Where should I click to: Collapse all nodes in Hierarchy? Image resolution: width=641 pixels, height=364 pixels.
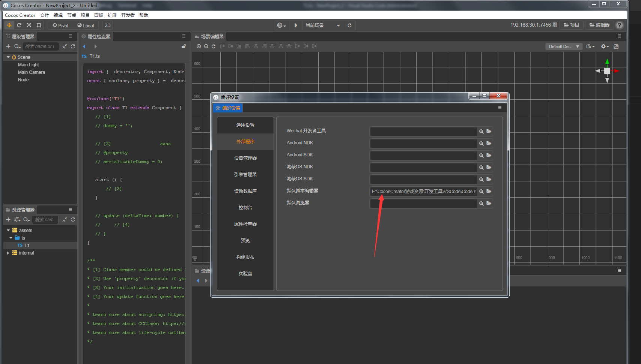65,46
